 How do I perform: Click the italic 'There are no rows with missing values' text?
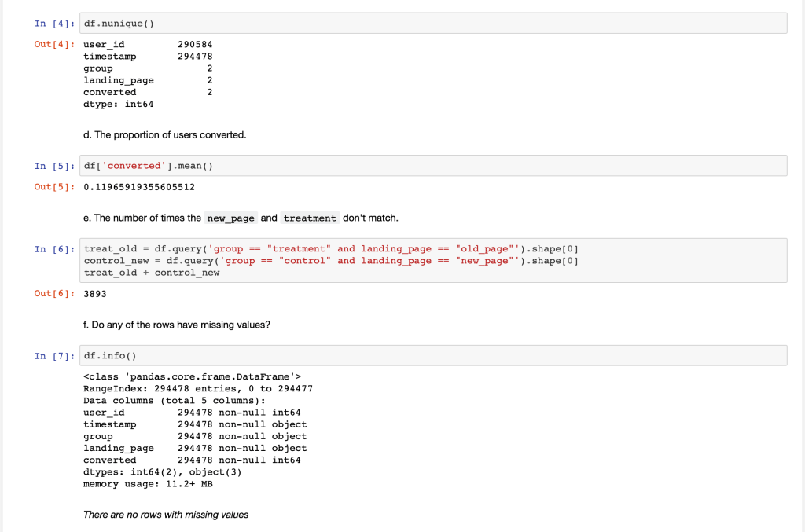[166, 515]
